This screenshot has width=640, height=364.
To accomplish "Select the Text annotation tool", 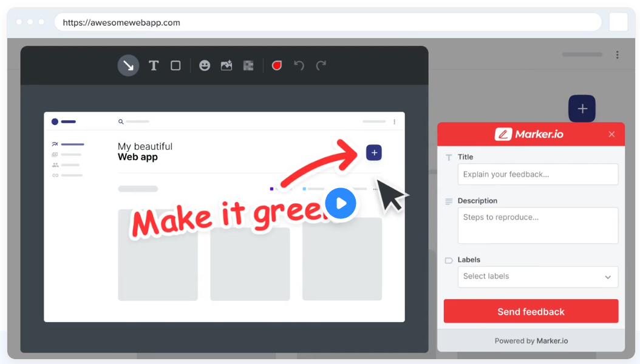I will pyautogui.click(x=153, y=66).
